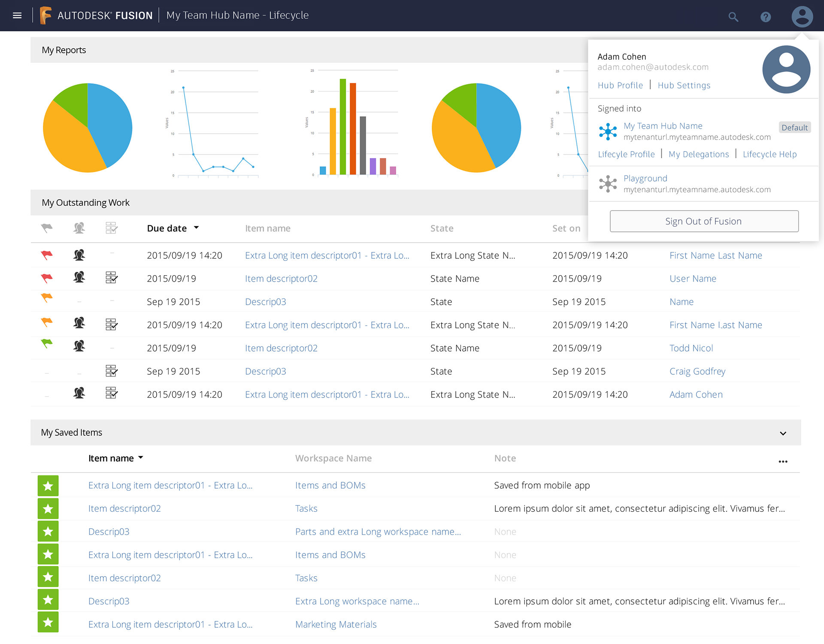Open the hamburger navigation menu
Viewport: 824px width, 644px height.
click(17, 15)
